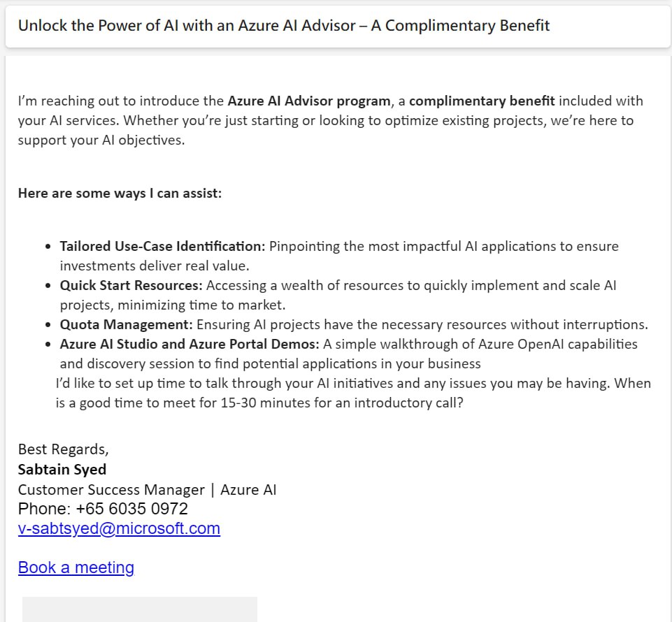Click the email subject line heading

tap(284, 26)
